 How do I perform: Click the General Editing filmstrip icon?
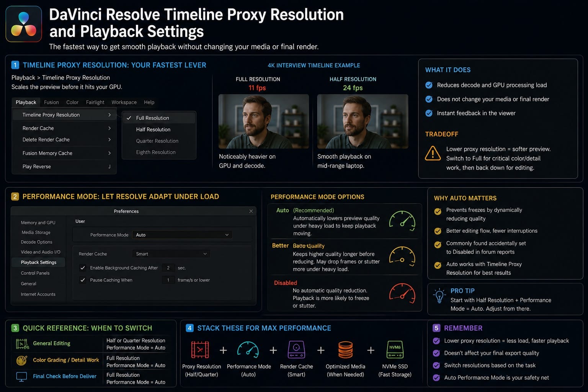[23, 344]
